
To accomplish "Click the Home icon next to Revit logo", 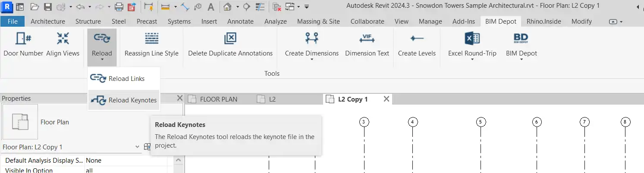I will click(21, 6).
